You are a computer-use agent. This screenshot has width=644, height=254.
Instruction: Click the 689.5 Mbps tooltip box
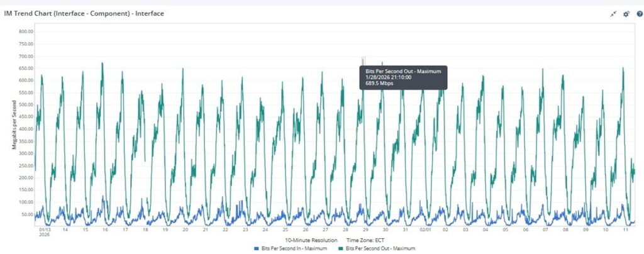pos(403,77)
